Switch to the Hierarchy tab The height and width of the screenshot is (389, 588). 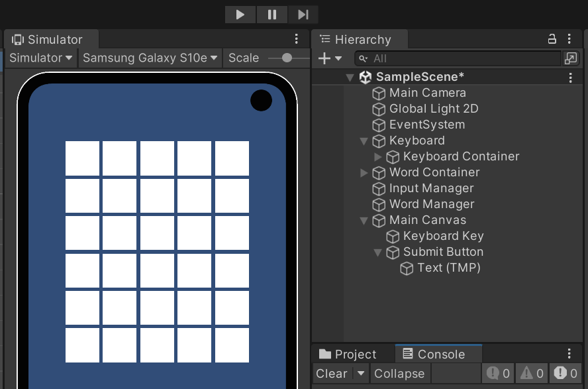point(360,39)
